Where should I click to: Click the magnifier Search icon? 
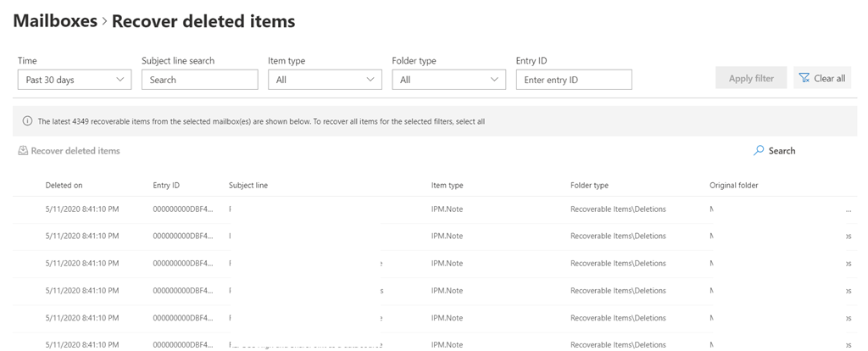pos(759,151)
